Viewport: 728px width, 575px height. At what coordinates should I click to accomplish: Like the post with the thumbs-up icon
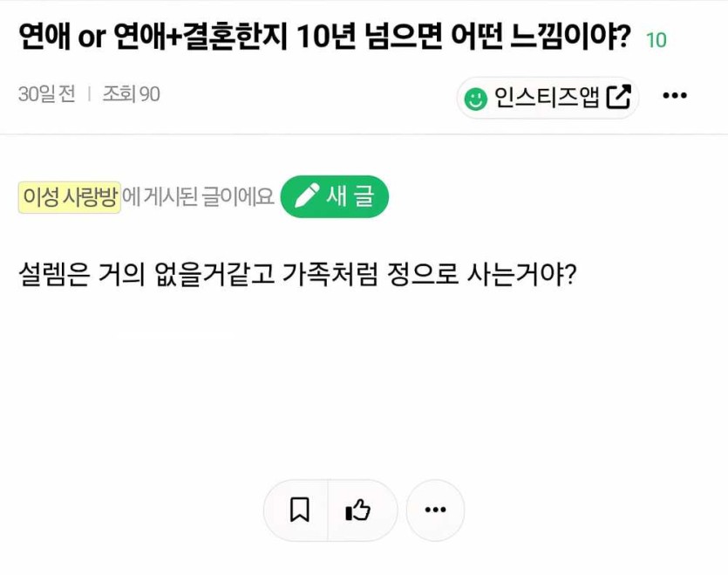pos(358,510)
